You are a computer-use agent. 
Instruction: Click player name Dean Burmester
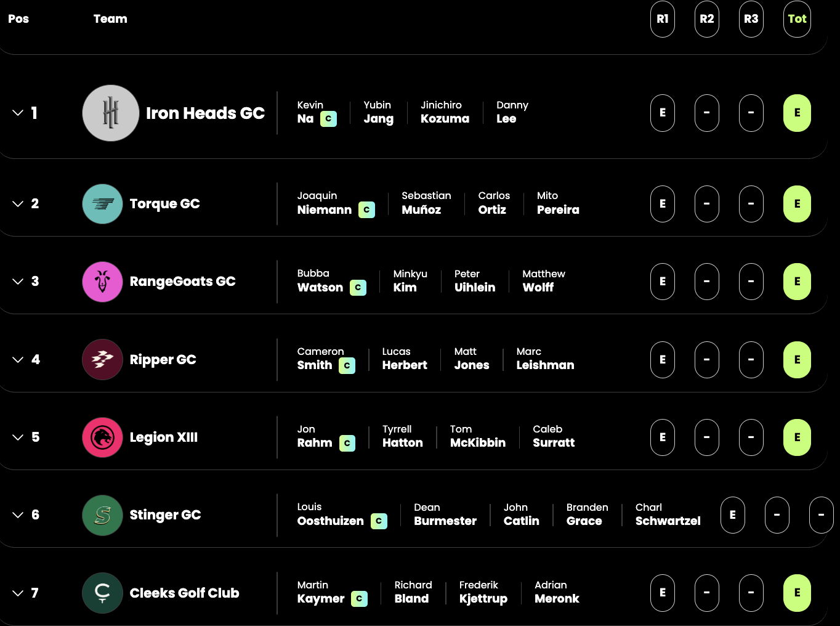(x=445, y=514)
